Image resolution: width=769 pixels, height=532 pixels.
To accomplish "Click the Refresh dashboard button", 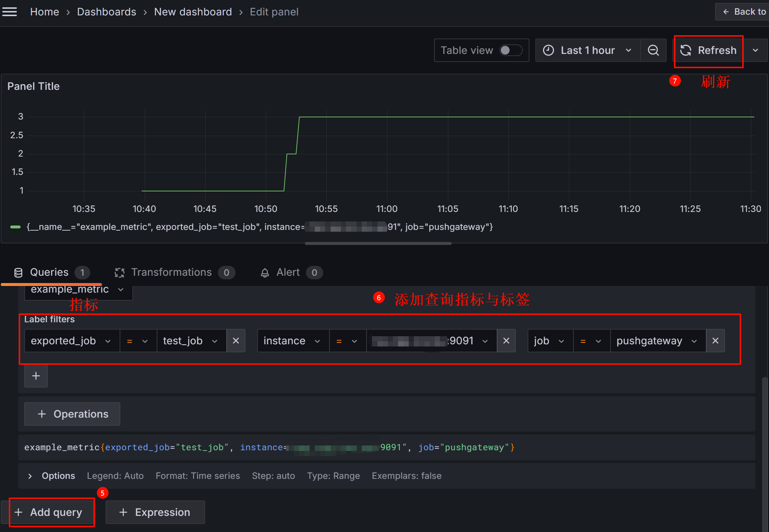I will pos(709,50).
